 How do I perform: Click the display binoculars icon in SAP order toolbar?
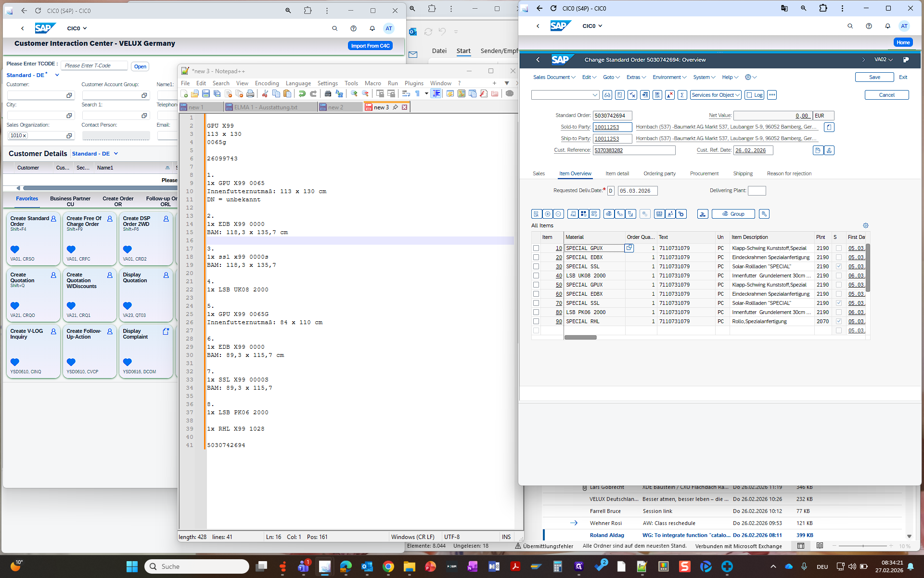pyautogui.click(x=607, y=95)
